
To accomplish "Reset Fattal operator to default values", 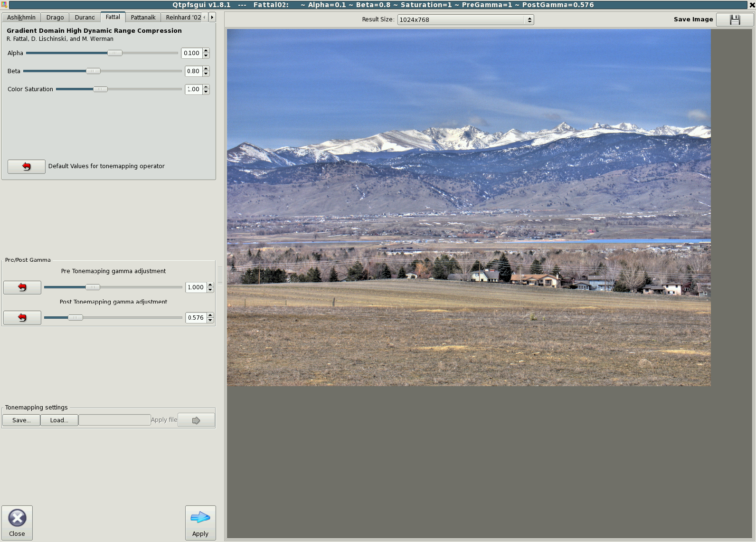I will 27,166.
